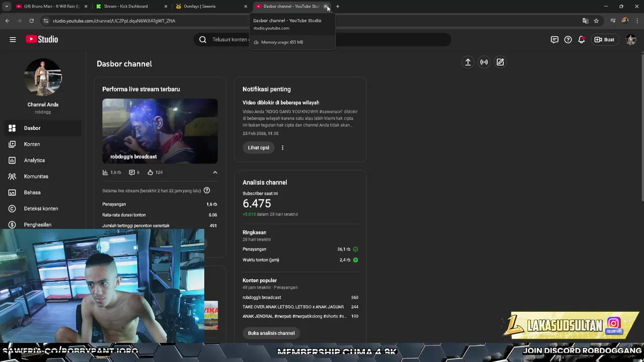
Task: Open the tab search dropdown arrow
Action: click(x=7, y=7)
